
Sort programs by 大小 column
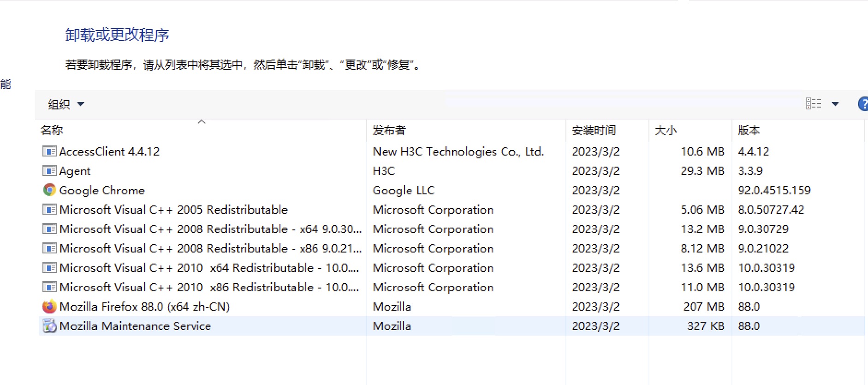tap(666, 131)
